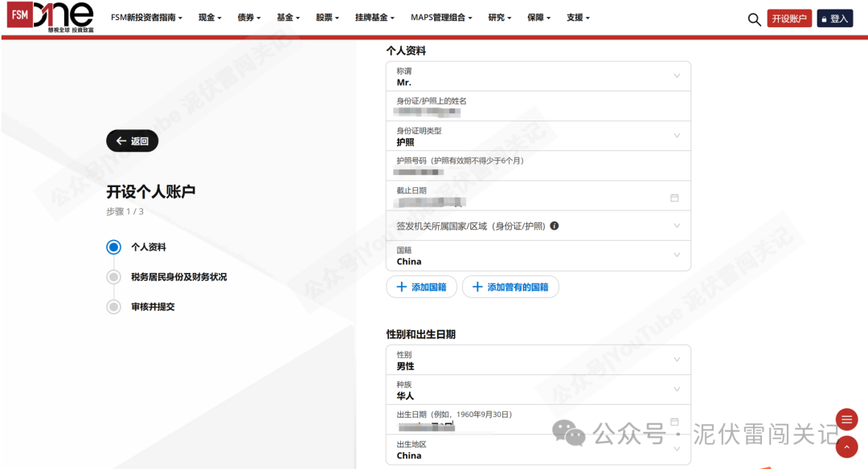Screen dimensions: 868x469
Task: Open the 挂牌基金 menu
Action: point(375,18)
